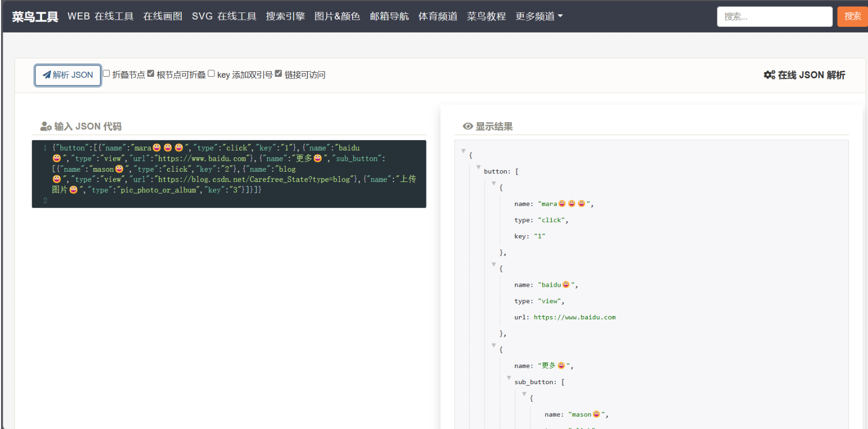868x429 pixels.
Task: Expand the 更多频道 dropdown
Action: click(x=539, y=16)
